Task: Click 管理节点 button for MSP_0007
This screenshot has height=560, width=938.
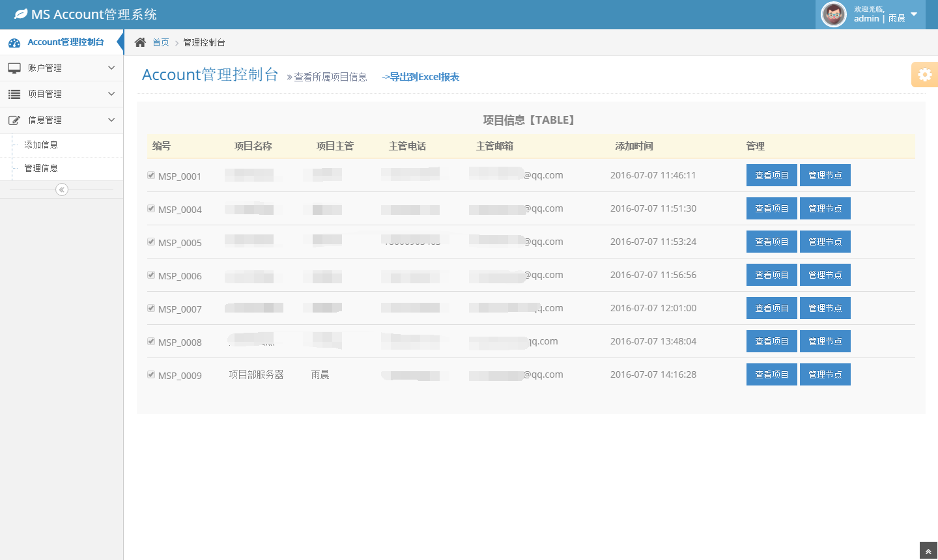Action: pos(825,308)
